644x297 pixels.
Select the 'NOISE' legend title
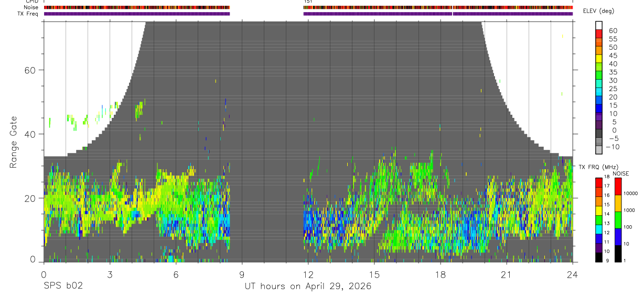coord(621,173)
